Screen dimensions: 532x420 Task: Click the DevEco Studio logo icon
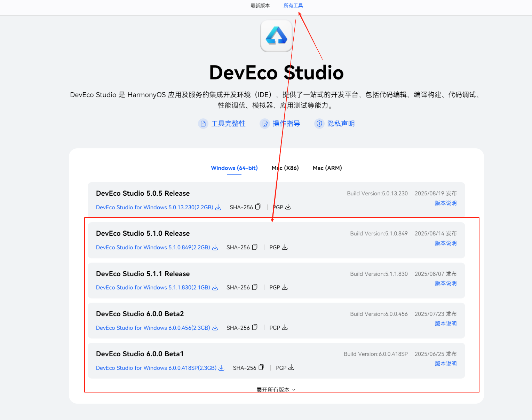pyautogui.click(x=276, y=36)
